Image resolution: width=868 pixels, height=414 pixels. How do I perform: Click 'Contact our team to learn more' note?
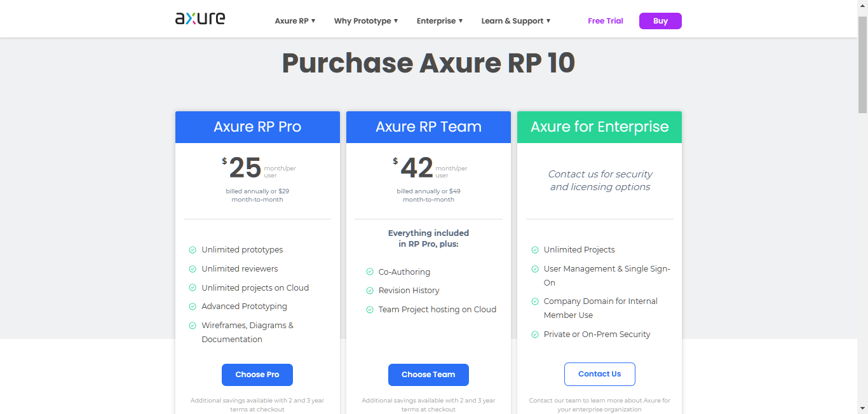point(600,405)
